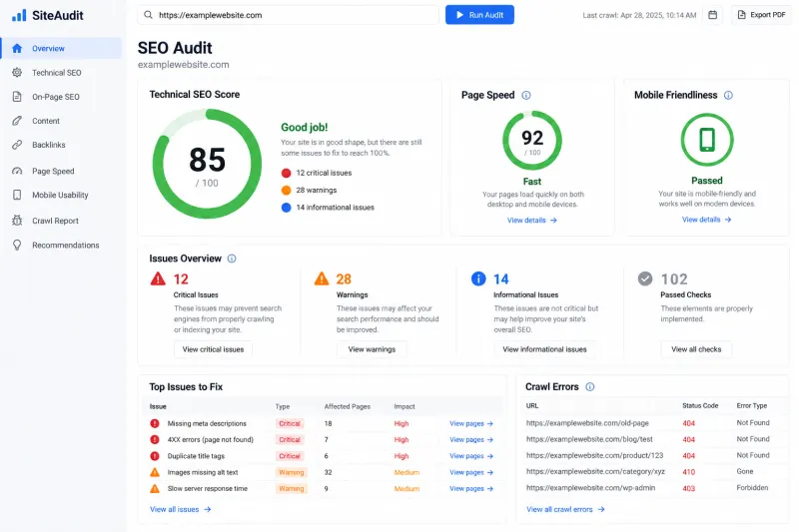This screenshot has height=532, width=799.
Task: Click the 410 status code
Action: click(689, 472)
